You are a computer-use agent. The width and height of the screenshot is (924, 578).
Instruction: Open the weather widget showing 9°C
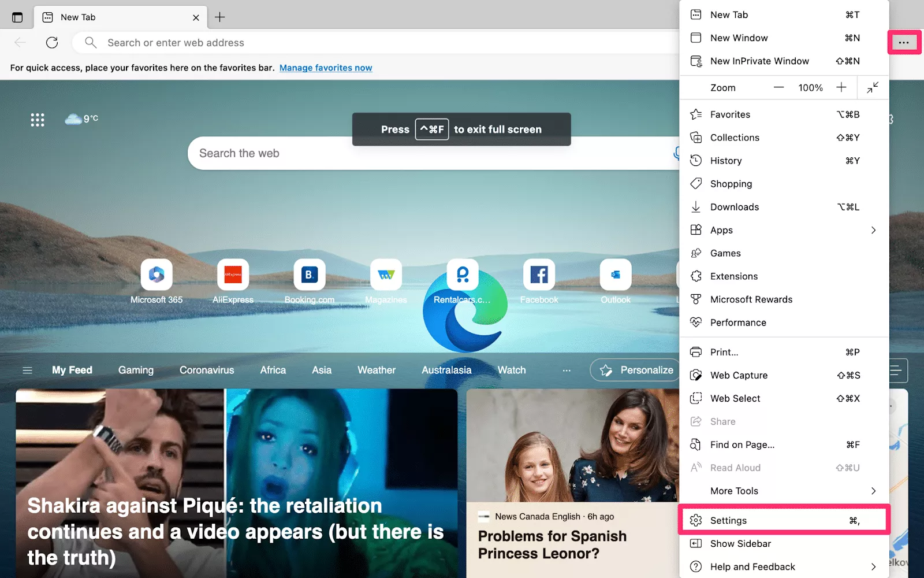click(81, 118)
